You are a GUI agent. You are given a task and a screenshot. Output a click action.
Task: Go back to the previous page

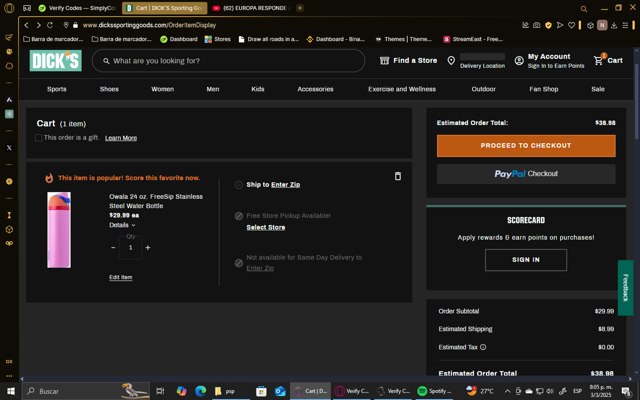[27, 25]
